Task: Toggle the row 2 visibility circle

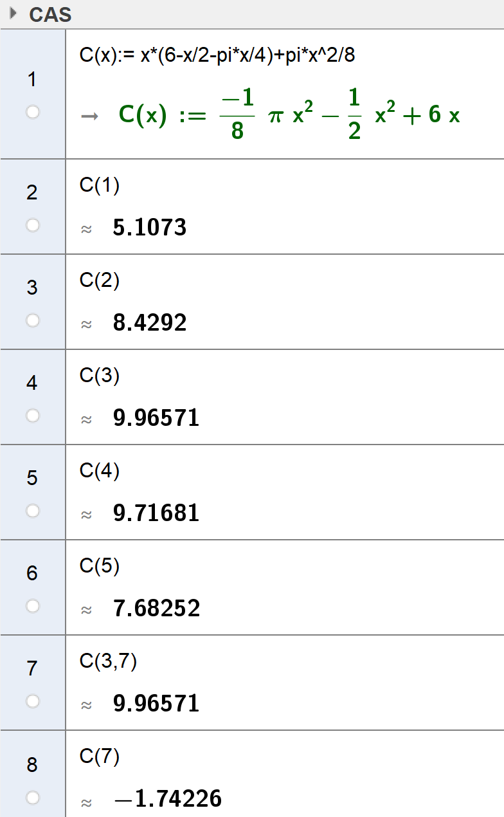Action: 33,225
